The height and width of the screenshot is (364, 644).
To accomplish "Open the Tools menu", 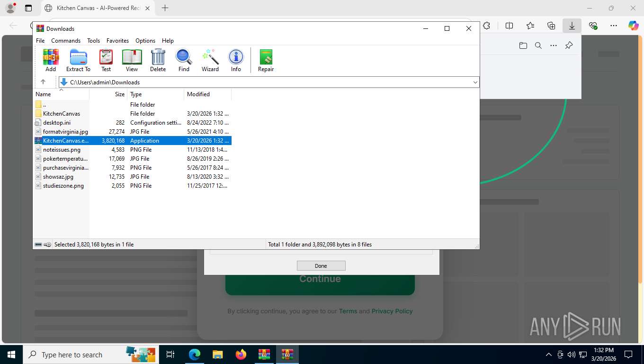I will [93, 41].
